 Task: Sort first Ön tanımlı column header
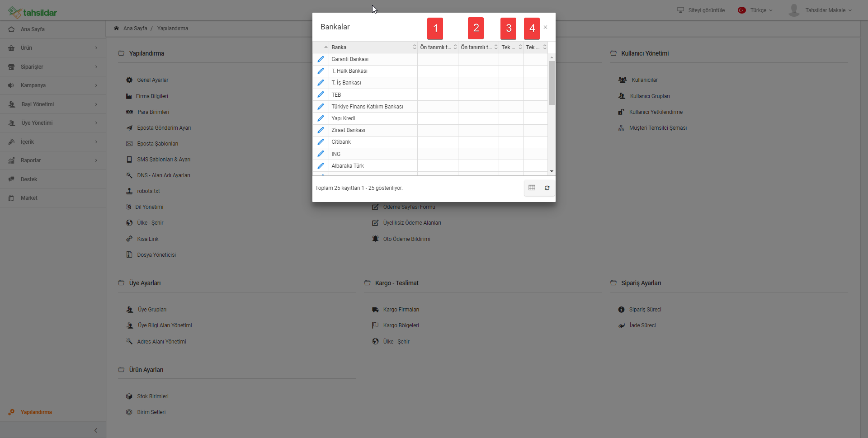pyautogui.click(x=438, y=47)
